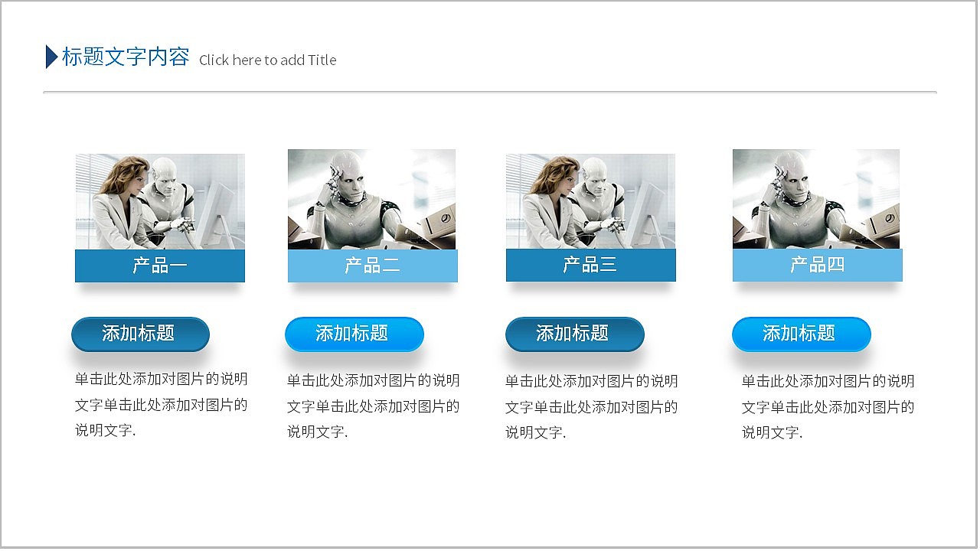Select the 产品四 thinking robot image
The image size is (980, 551).
pyautogui.click(x=816, y=199)
